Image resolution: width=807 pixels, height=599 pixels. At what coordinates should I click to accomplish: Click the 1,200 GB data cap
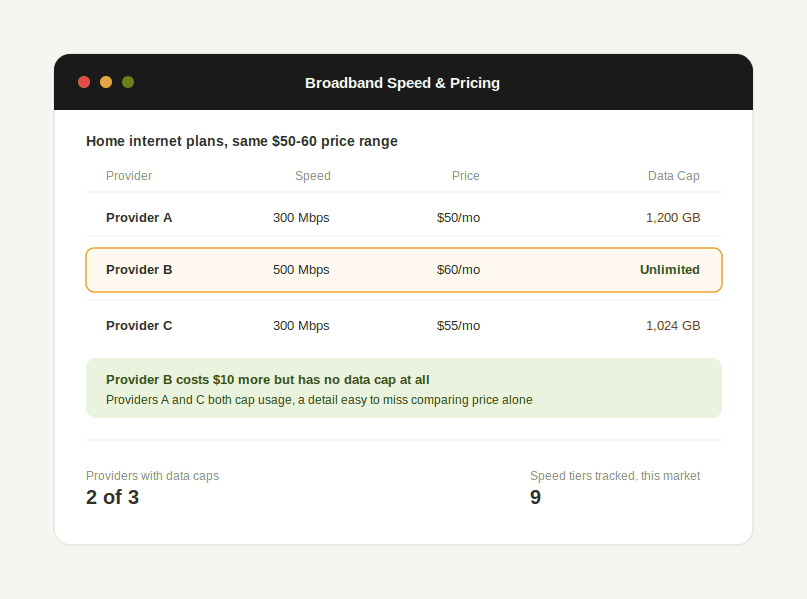[x=673, y=218]
